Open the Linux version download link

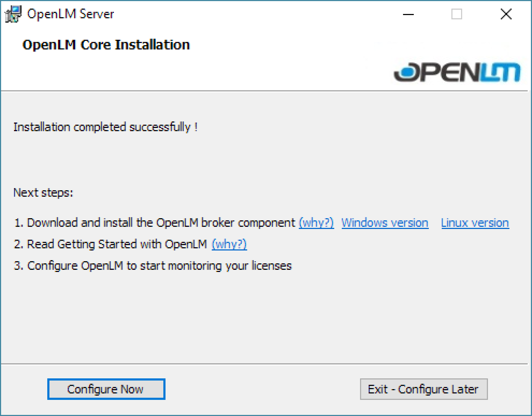point(475,223)
